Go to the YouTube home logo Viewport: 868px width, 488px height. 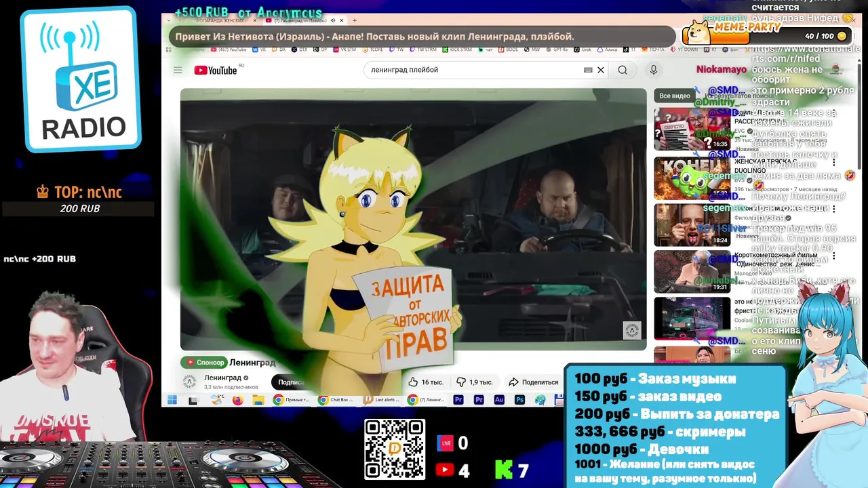[216, 70]
